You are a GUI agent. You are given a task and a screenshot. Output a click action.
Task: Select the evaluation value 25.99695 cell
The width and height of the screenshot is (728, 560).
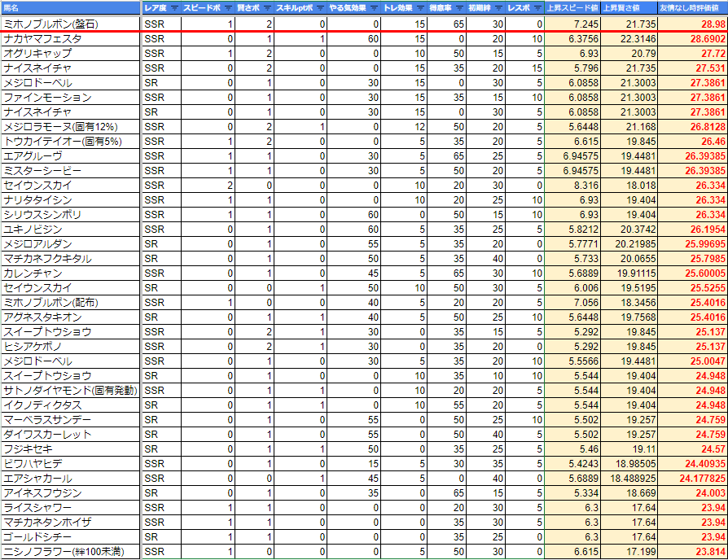(x=693, y=244)
